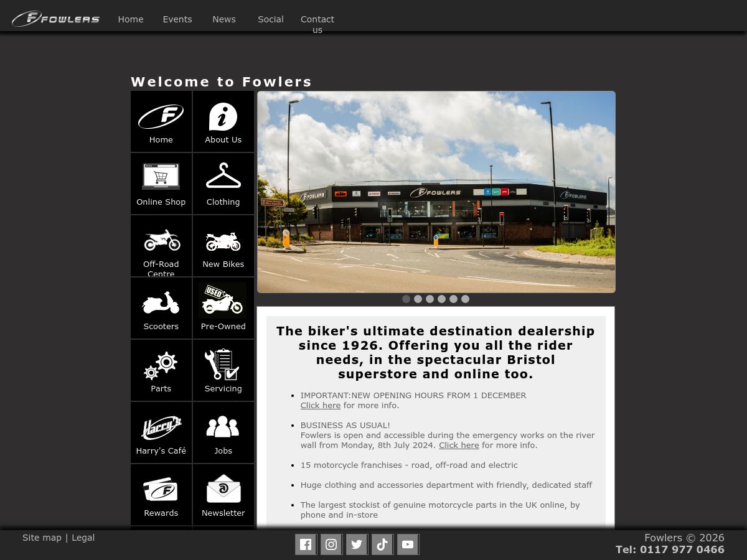Open the Legal footer link
Viewport: 747px width, 560px height.
[83, 538]
